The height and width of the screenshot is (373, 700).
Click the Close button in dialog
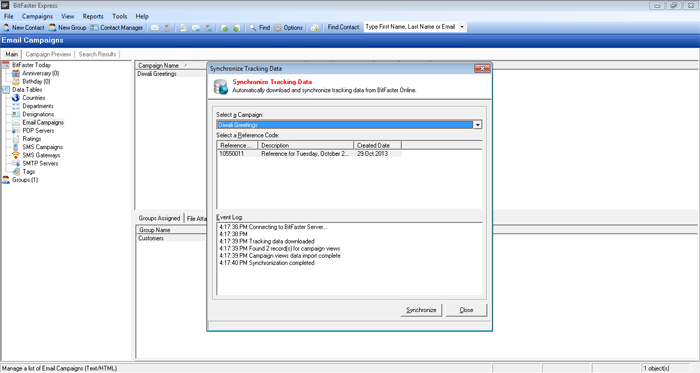click(467, 310)
